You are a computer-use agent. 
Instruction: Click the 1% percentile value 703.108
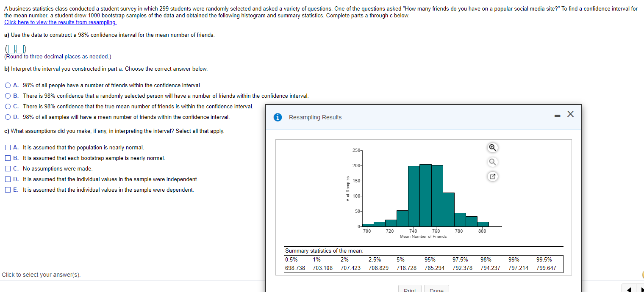click(322, 268)
